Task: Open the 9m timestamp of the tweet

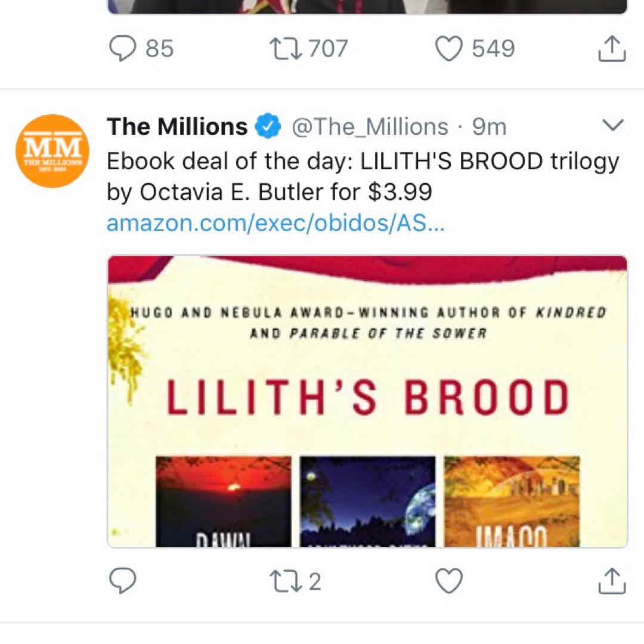Action: 489,126
